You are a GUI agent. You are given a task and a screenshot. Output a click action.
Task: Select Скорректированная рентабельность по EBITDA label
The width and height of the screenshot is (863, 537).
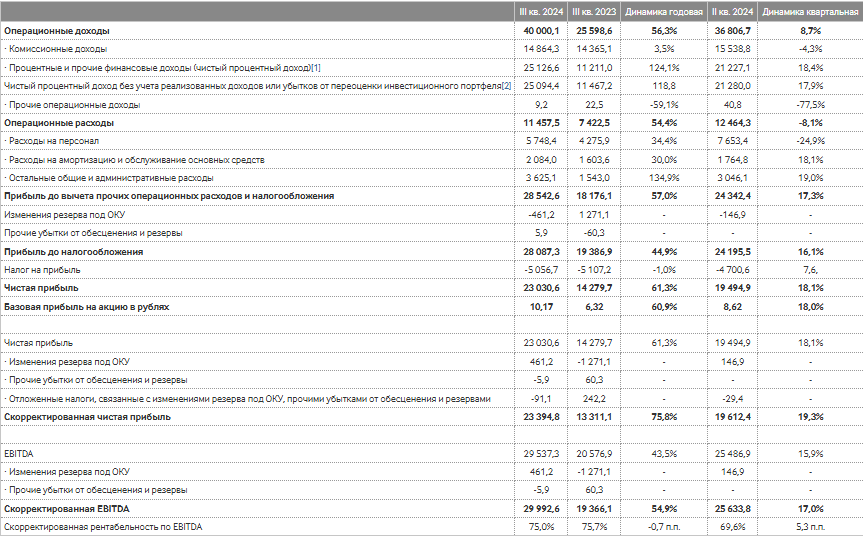[103, 527]
